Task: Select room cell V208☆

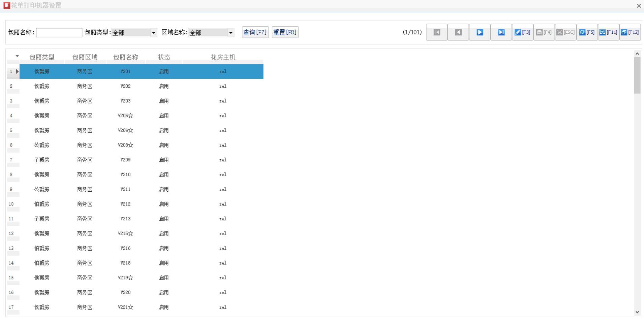Action: click(x=125, y=145)
